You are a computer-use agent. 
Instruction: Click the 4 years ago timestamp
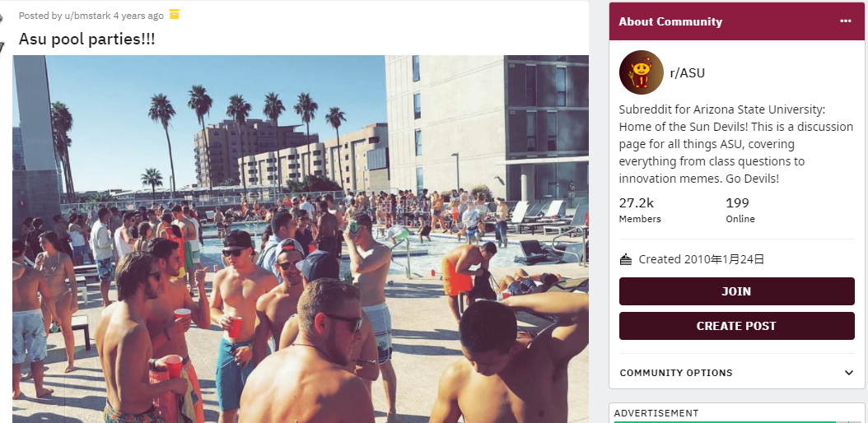tap(138, 16)
